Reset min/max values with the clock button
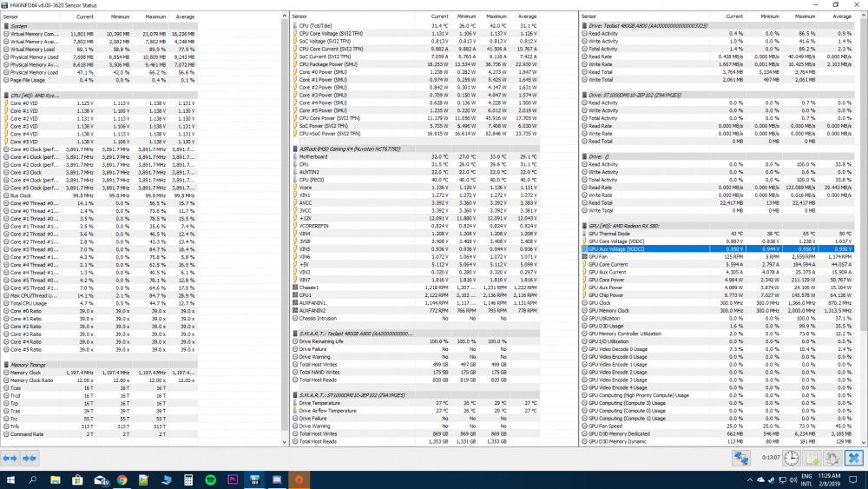868x489 pixels. pyautogui.click(x=792, y=458)
